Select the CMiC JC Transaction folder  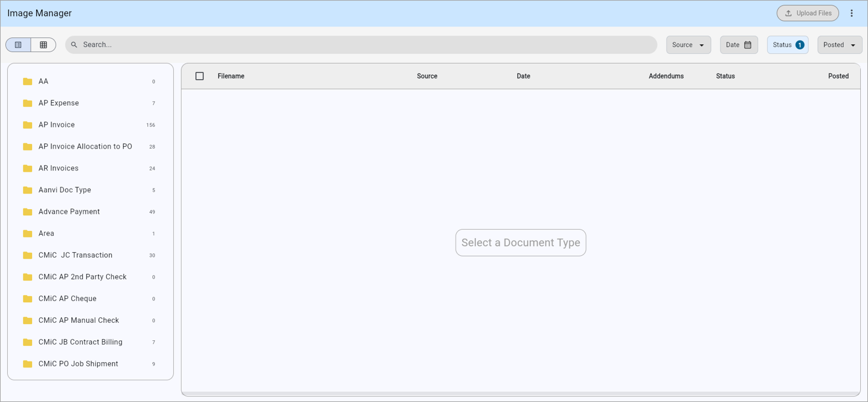(91, 256)
